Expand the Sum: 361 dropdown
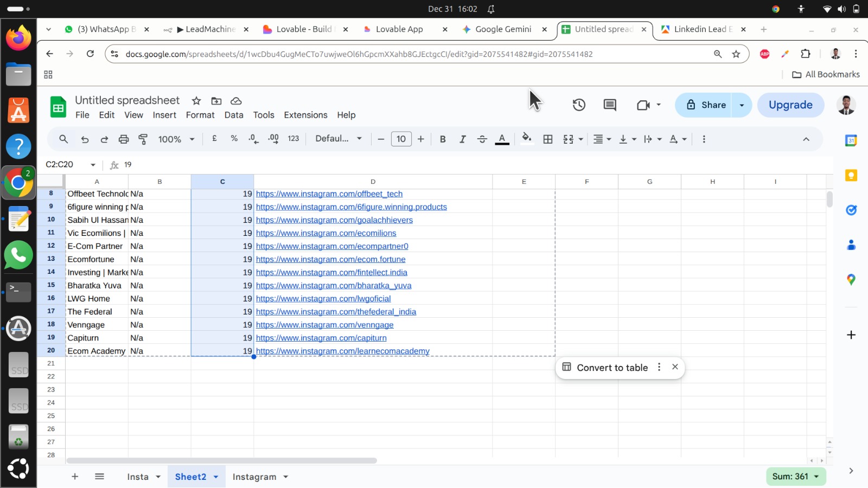This screenshot has height=488, width=868. [796, 477]
